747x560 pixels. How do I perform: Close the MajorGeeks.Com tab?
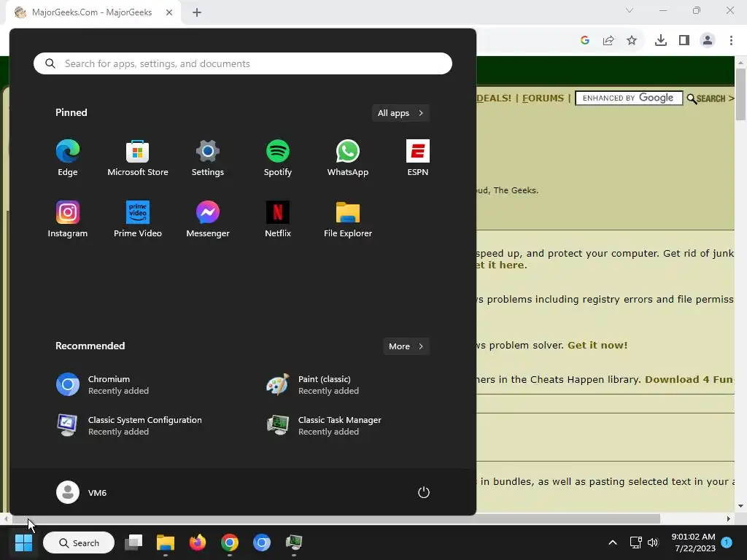coord(169,12)
